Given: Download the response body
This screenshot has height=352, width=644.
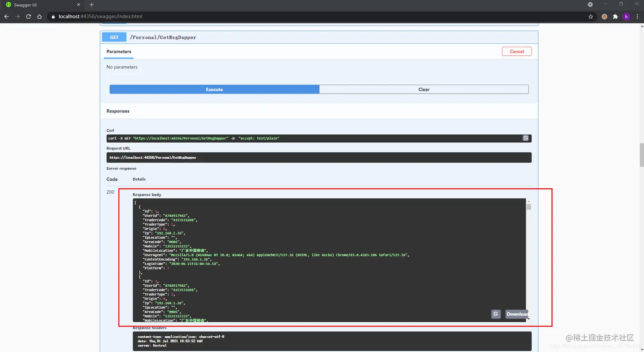Looking at the screenshot, I should pos(517,314).
